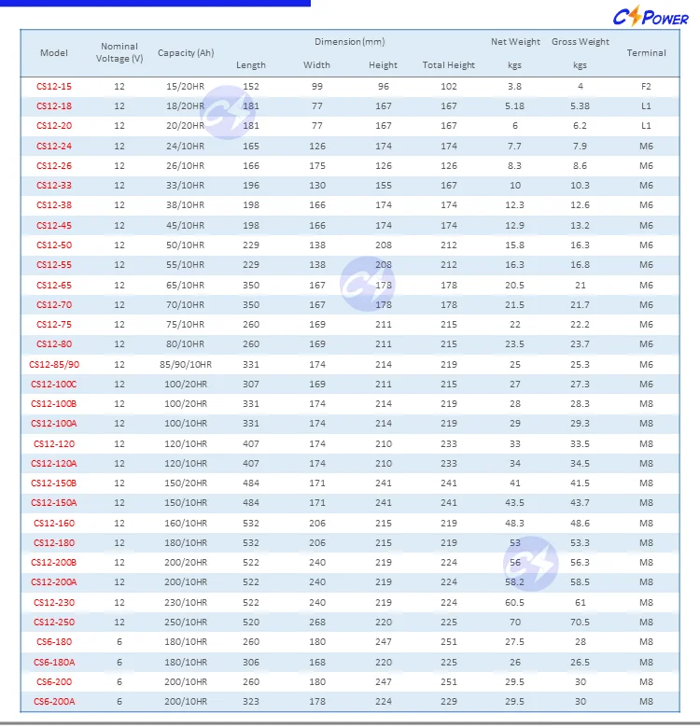Select model name CS12-100B

[x=54, y=403]
